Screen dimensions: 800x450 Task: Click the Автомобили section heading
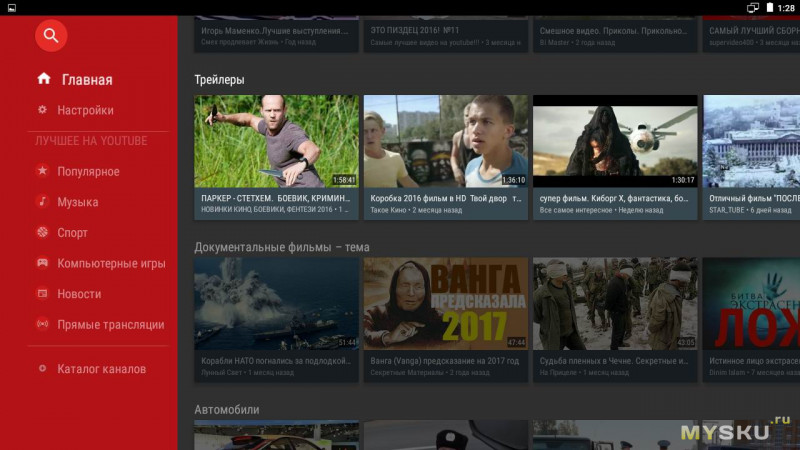[227, 410]
